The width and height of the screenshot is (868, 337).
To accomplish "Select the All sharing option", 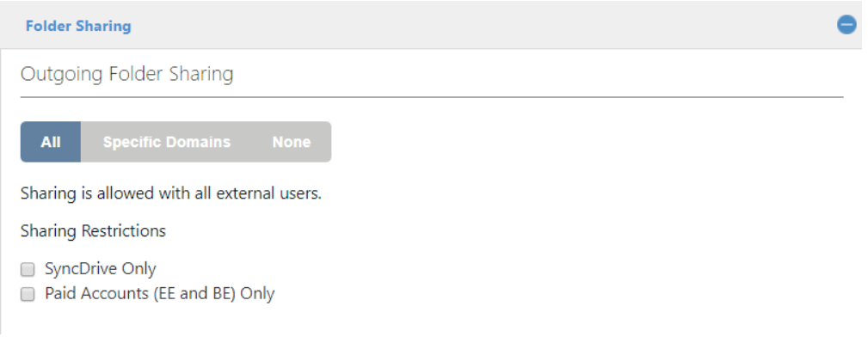I will coord(51,142).
